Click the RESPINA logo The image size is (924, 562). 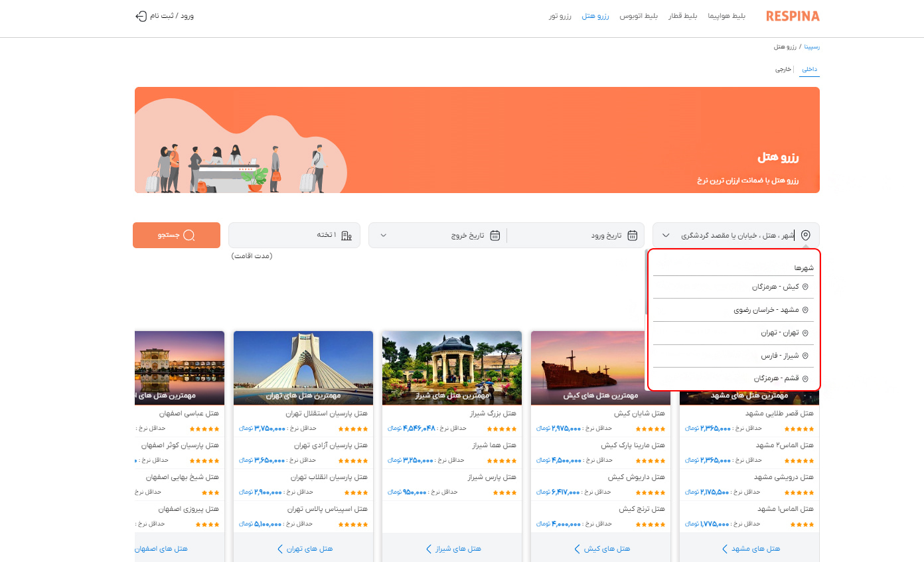(793, 16)
